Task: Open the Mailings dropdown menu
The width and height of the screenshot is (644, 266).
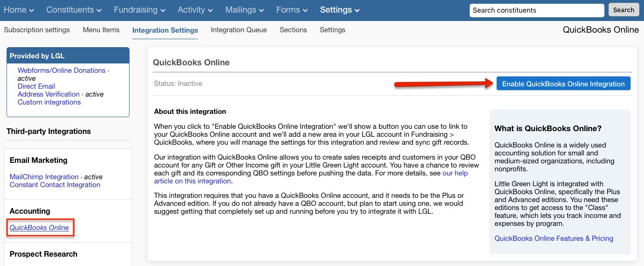Action: tap(245, 10)
